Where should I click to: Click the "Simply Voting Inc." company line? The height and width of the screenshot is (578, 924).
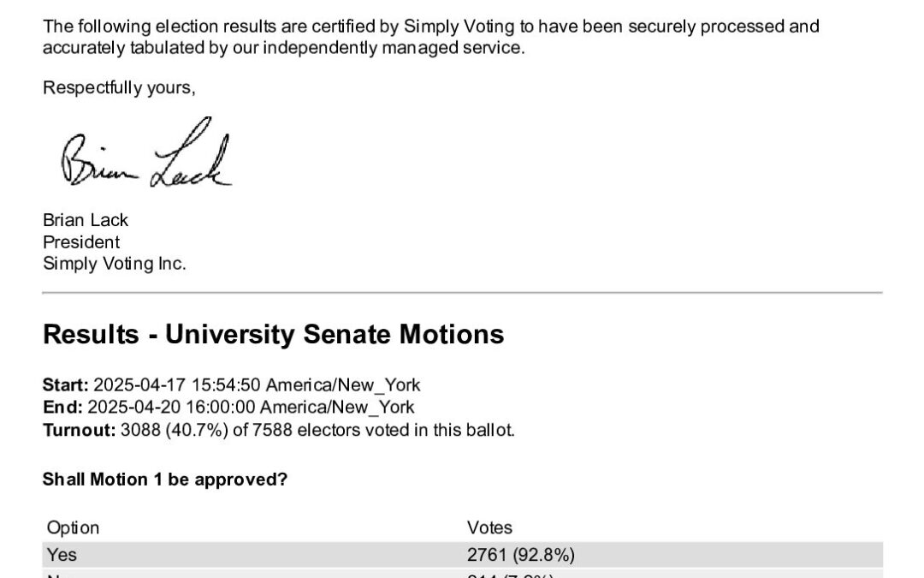(114, 263)
